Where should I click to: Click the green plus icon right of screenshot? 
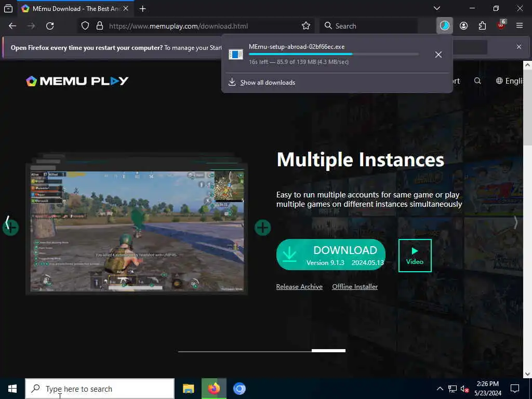262,228
